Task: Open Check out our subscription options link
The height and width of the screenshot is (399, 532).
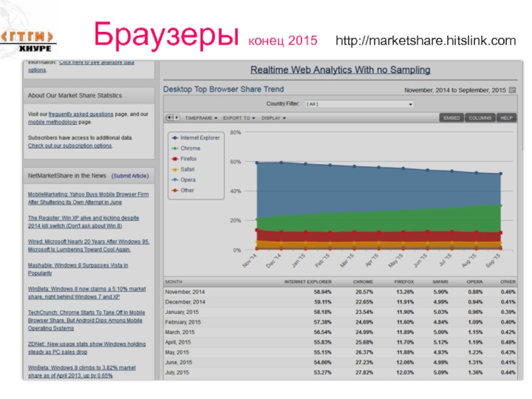Action: pyautogui.click(x=70, y=146)
